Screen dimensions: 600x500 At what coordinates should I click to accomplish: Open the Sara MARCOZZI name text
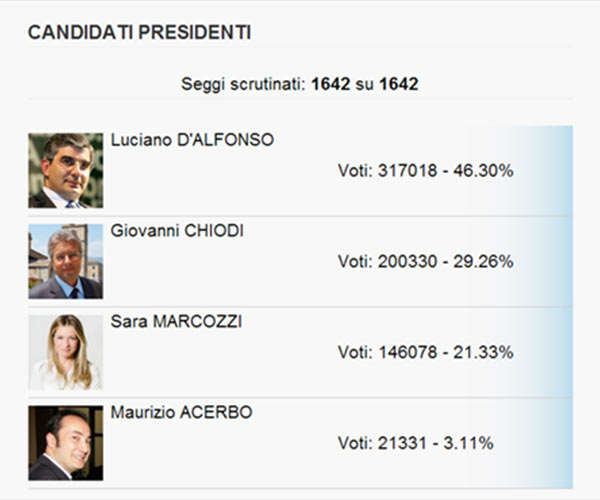pos(176,322)
